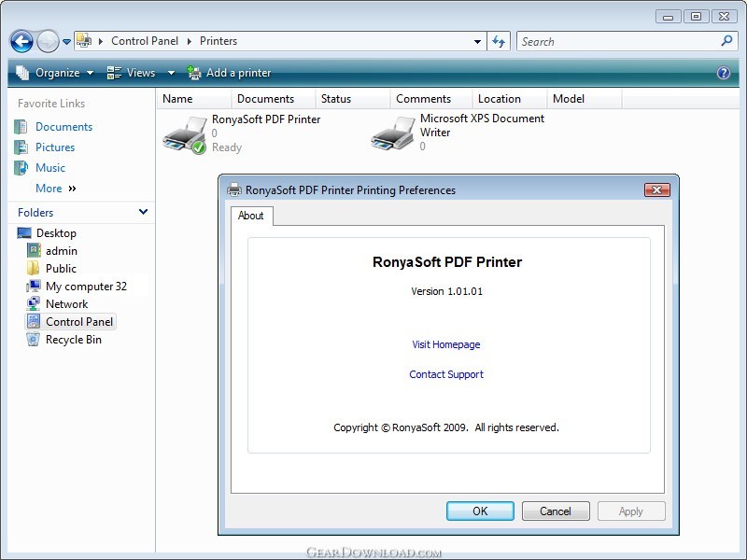Viewport: 747px width, 560px height.
Task: Select Desktop in the folder tree
Action: [56, 232]
